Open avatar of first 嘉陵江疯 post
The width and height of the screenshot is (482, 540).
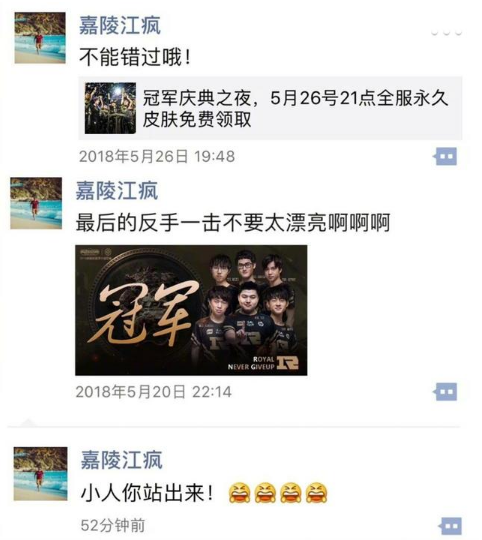[x=40, y=38]
